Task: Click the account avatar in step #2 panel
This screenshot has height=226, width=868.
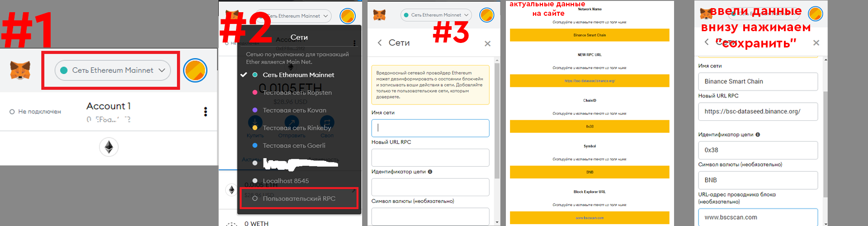Action: point(348,16)
